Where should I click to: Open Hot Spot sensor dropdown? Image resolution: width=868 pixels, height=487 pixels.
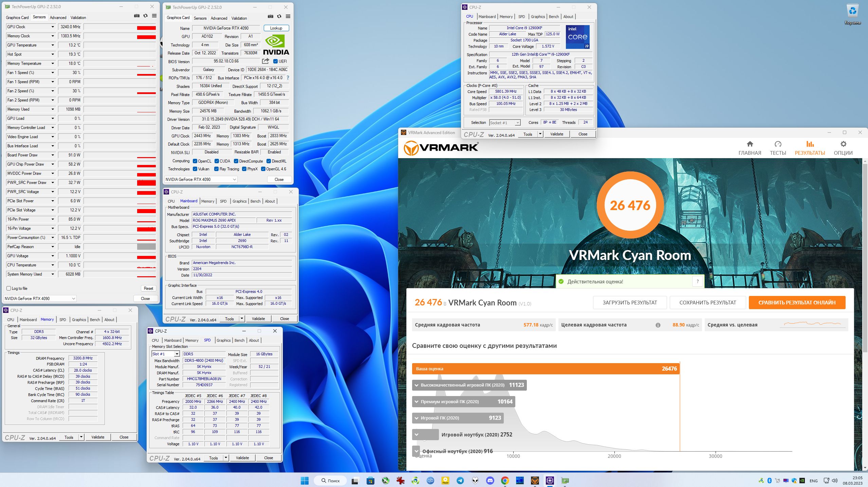click(53, 54)
